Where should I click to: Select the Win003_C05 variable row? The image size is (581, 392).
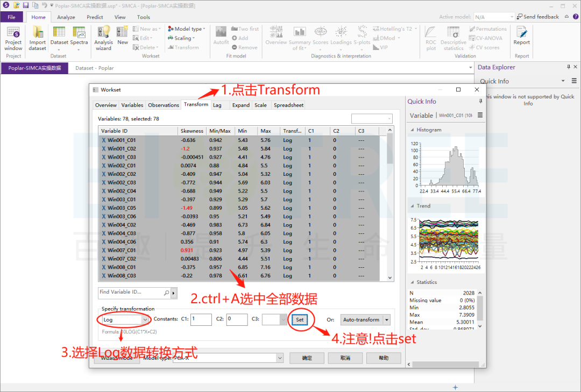coord(121,208)
